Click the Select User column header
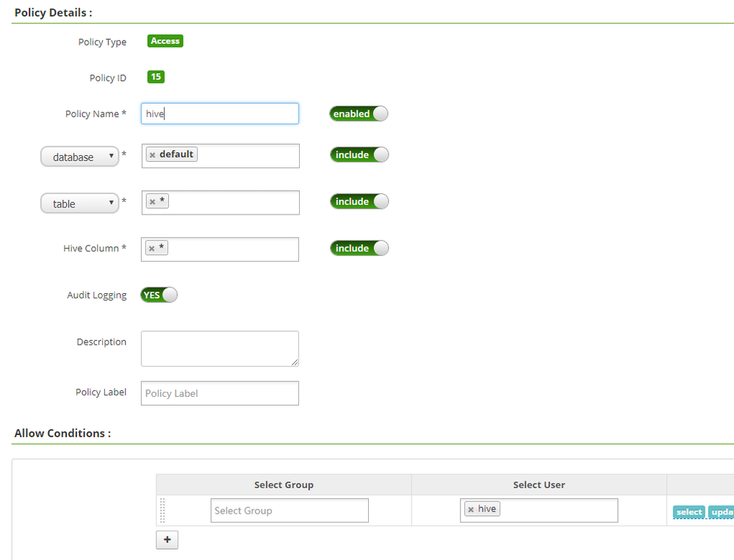Image resolution: width=734 pixels, height=560 pixels. point(539,485)
